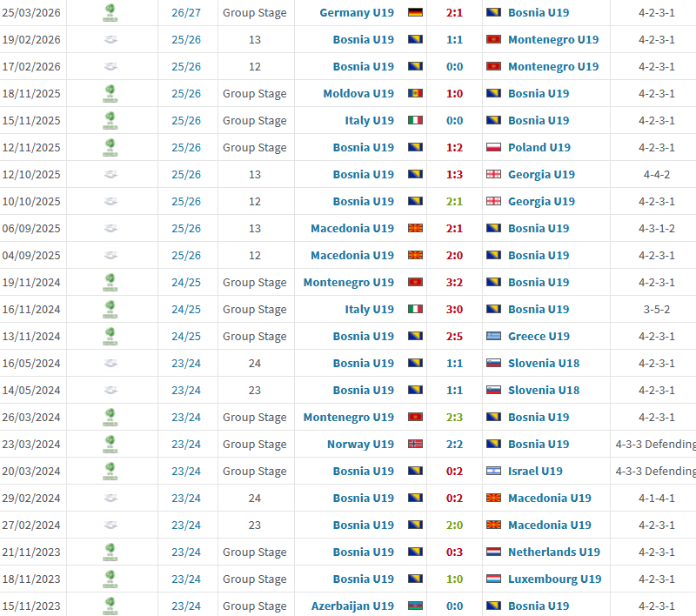Viewport: 696px width, 616px height.
Task: Click Macedonia flag in 27/02/2024 row
Action: [x=493, y=526]
